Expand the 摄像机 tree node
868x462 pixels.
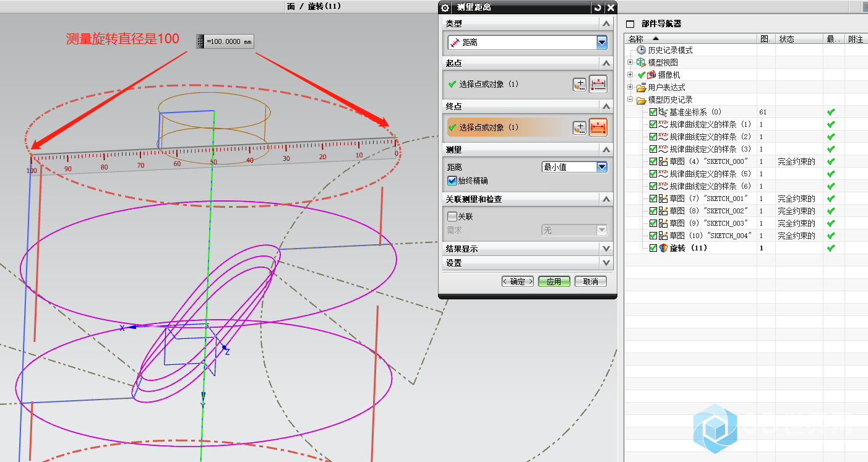tap(630, 75)
